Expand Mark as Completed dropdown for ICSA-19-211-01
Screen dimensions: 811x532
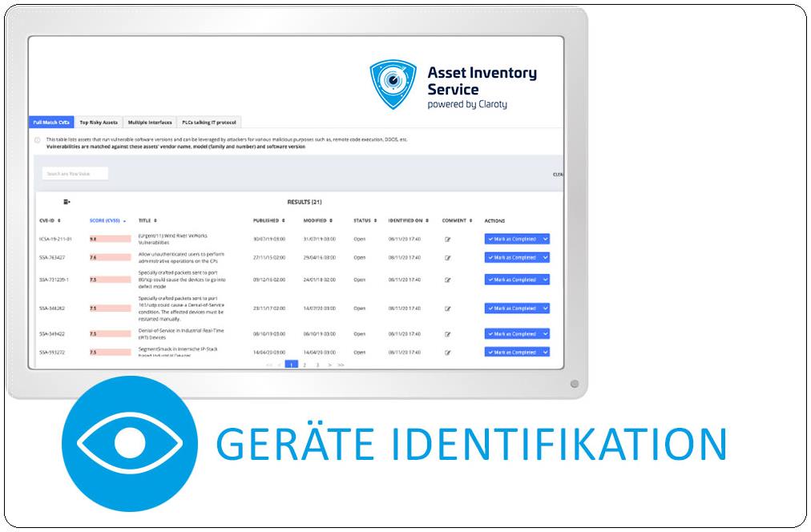click(x=545, y=239)
